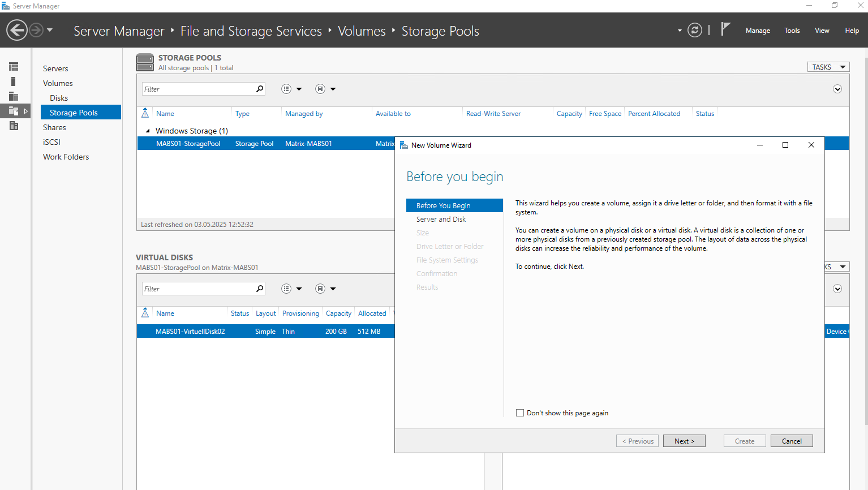Select last role icon in left sidebar
Viewport: 868px width, 490px height.
pyautogui.click(x=14, y=126)
